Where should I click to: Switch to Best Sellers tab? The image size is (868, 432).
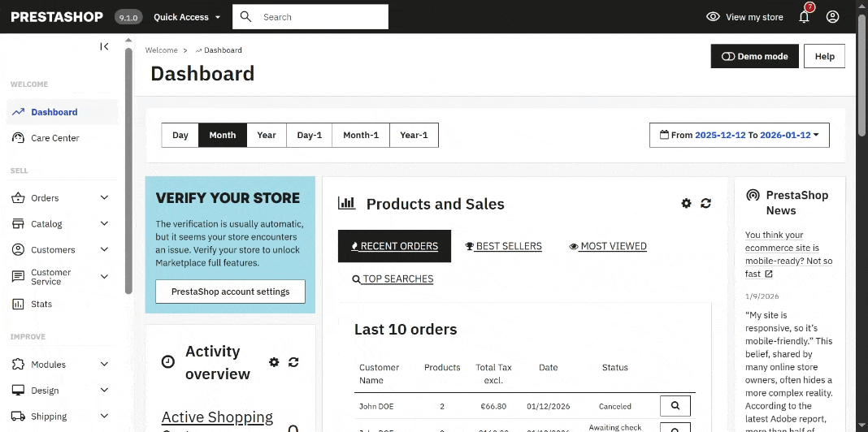coord(503,246)
